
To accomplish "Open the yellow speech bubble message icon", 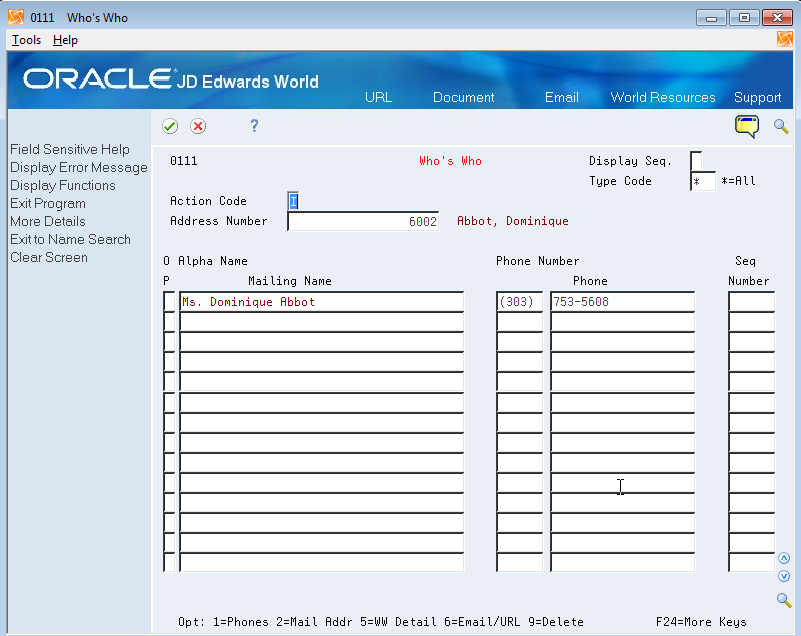I will [747, 126].
